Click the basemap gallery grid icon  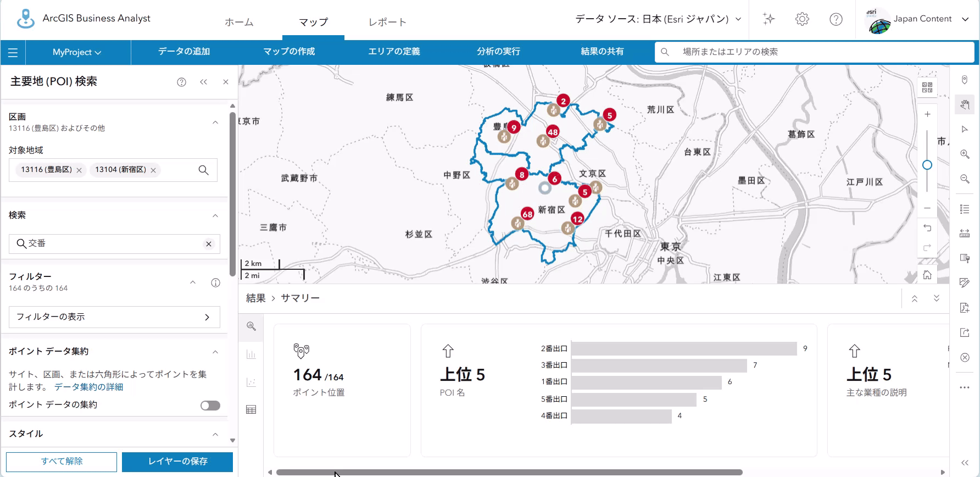(927, 87)
